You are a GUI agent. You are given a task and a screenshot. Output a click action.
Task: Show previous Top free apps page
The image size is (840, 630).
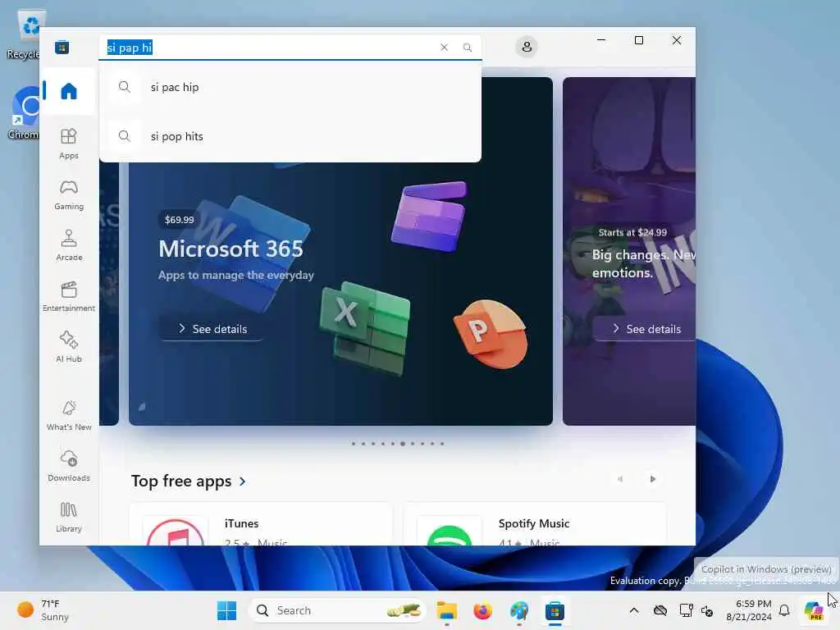click(620, 479)
